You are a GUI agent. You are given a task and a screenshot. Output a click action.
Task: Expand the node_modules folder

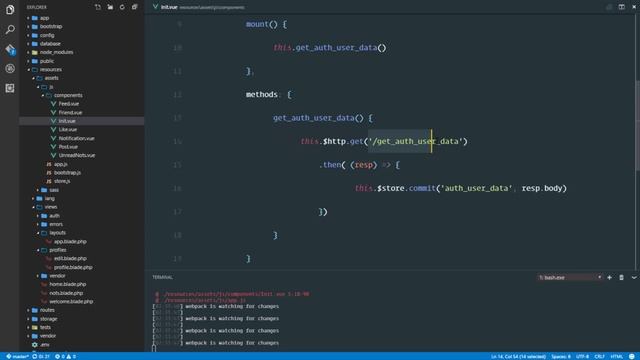(56, 52)
